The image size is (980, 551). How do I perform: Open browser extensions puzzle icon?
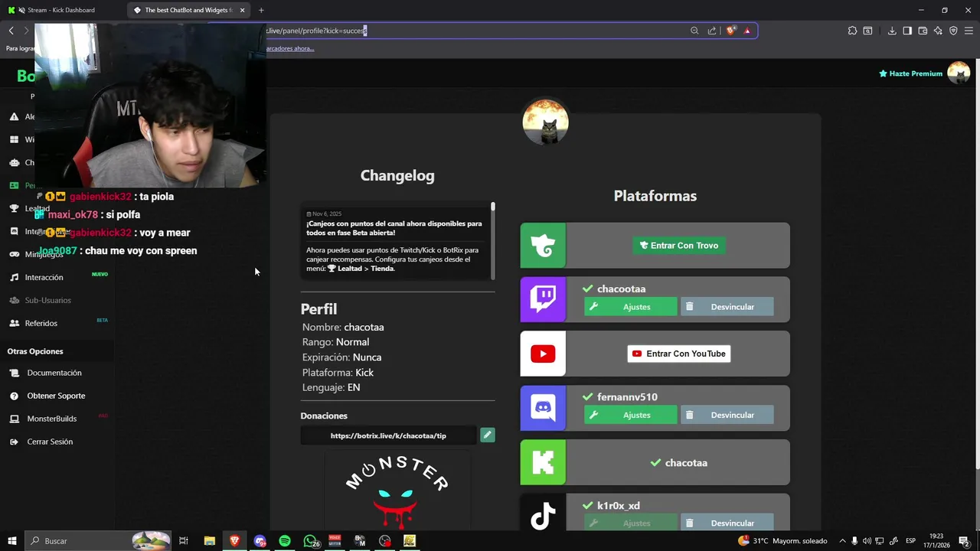tap(852, 31)
